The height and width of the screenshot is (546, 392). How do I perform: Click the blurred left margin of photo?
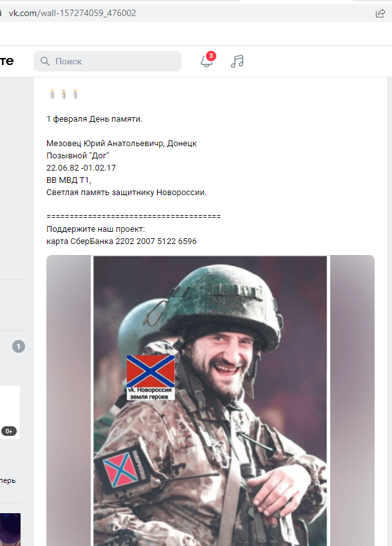pyautogui.click(x=69, y=400)
